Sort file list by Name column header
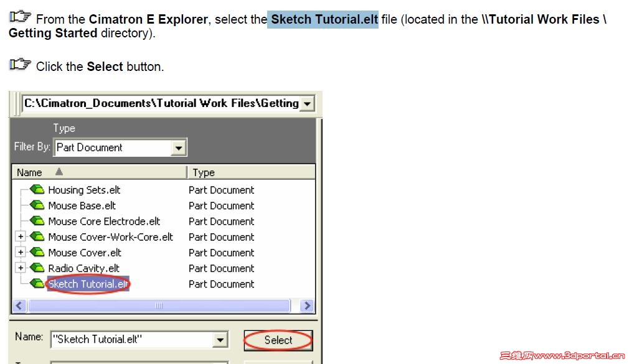The width and height of the screenshot is (637, 364). click(x=100, y=172)
